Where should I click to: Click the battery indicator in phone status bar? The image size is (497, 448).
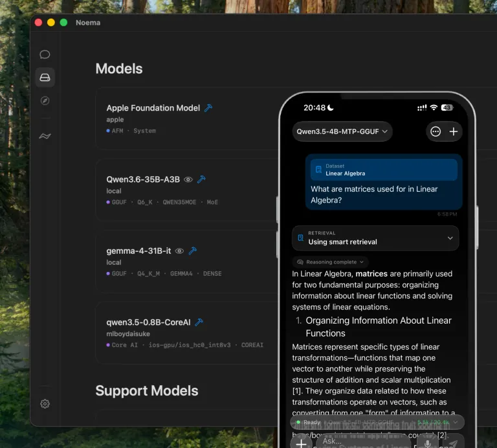coord(447,107)
